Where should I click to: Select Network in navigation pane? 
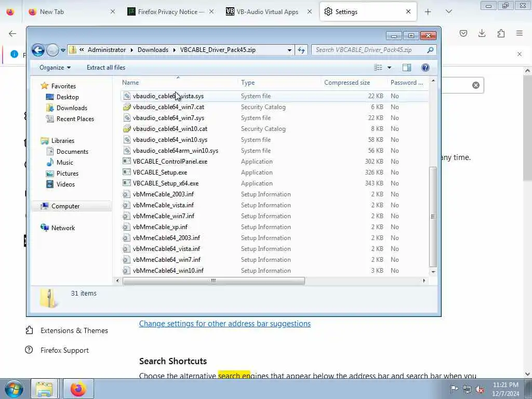63,228
